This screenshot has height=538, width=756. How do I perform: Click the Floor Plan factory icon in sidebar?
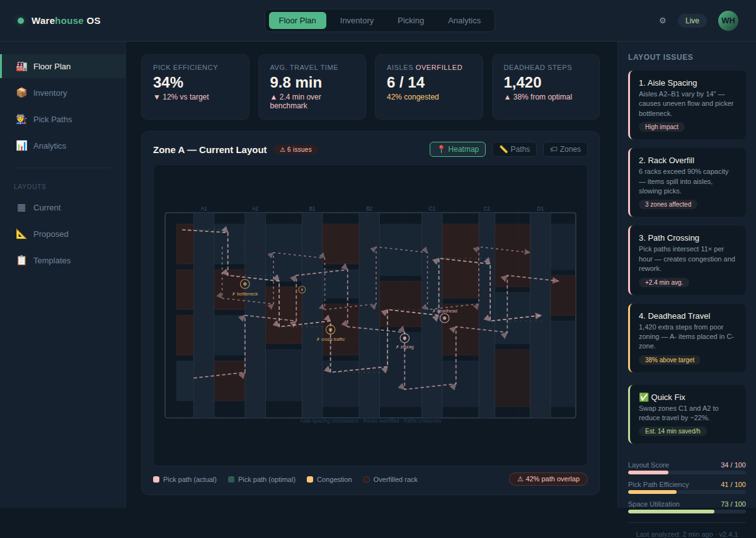21,66
